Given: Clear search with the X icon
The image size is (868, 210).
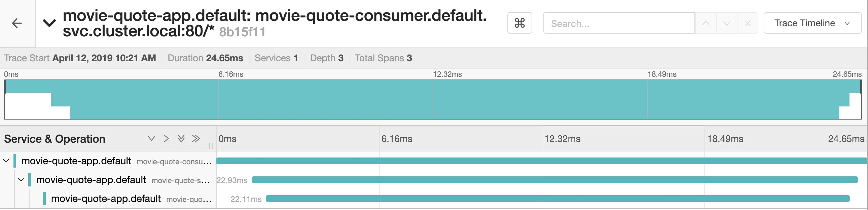Looking at the screenshot, I should pyautogui.click(x=747, y=23).
